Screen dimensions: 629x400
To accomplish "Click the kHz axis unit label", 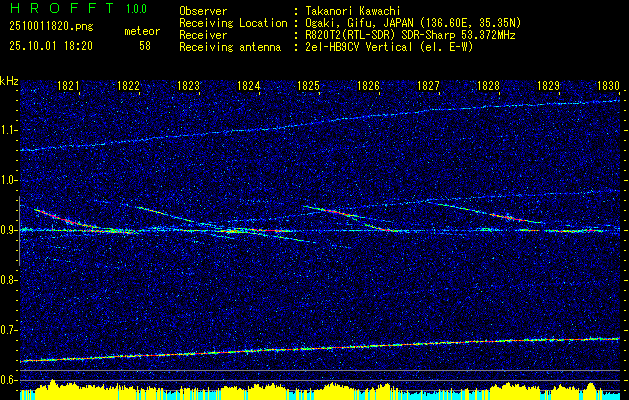I will pyautogui.click(x=9, y=81).
